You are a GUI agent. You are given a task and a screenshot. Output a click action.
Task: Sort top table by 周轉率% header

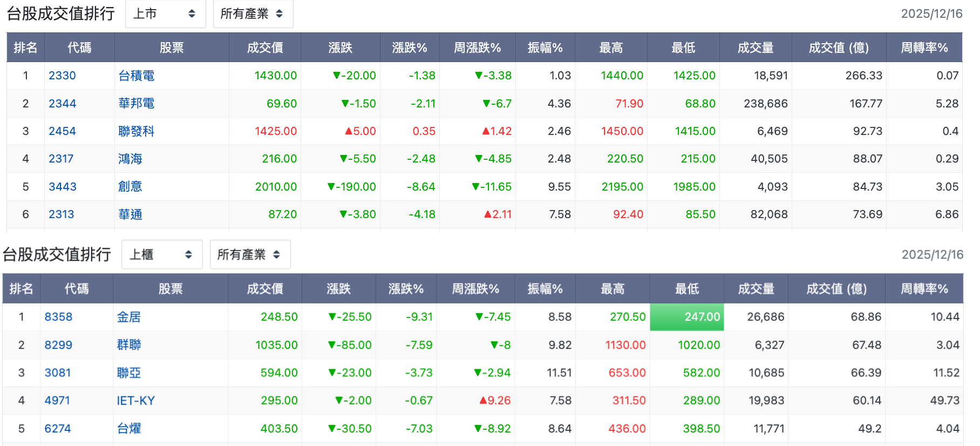click(924, 48)
